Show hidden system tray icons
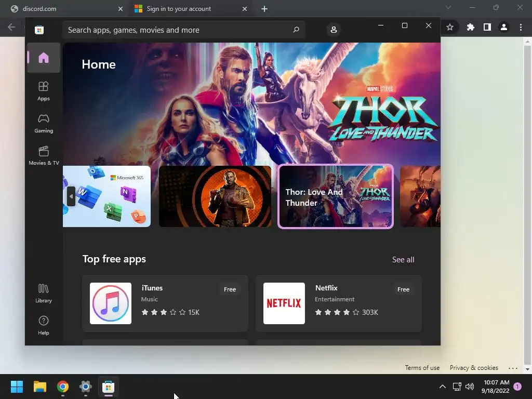This screenshot has width=532, height=399. coord(443,387)
